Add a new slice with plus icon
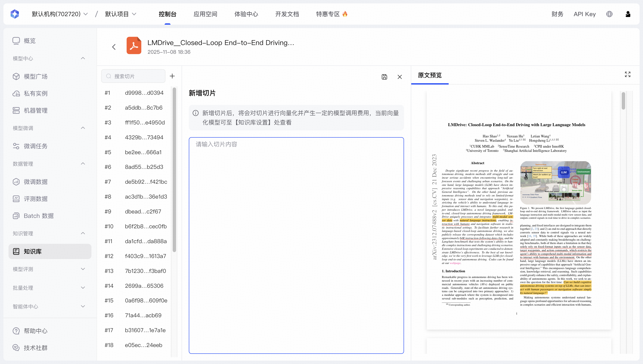This screenshot has height=364, width=643. 172,76
